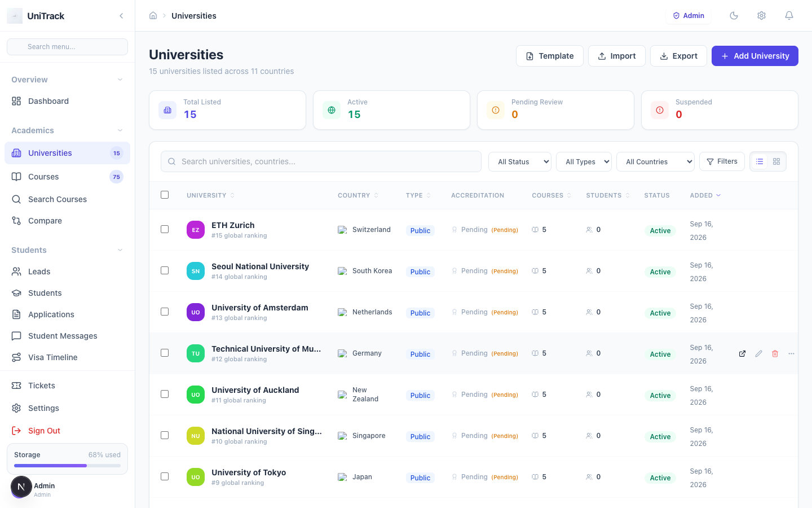Open settings gear in the top bar
This screenshot has height=508, width=812.
761,16
